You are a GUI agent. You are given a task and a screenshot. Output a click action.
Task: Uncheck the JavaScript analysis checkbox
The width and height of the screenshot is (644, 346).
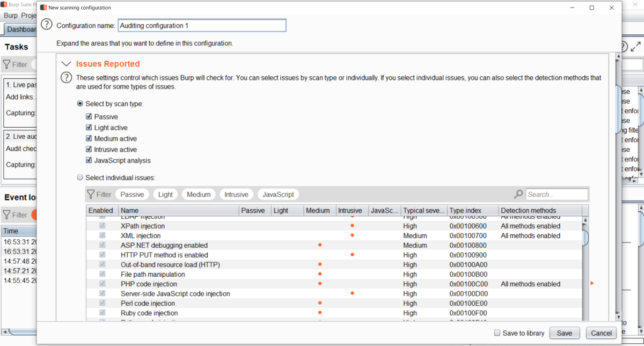pos(89,160)
